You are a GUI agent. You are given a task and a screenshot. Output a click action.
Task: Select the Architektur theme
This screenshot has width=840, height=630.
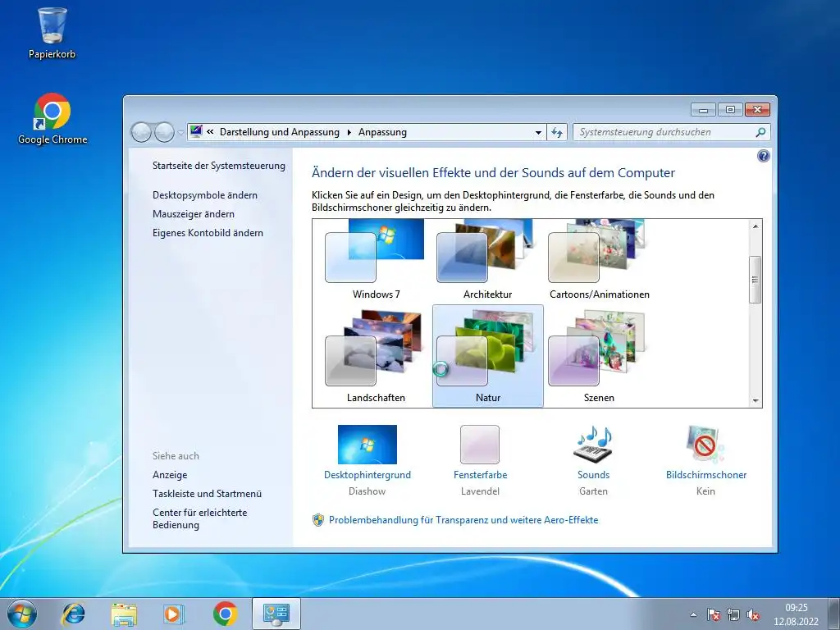point(487,260)
